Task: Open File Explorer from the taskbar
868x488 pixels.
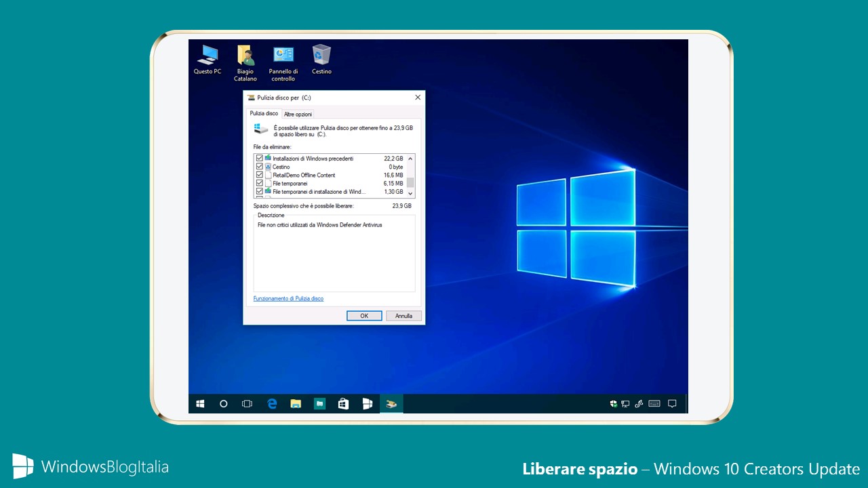Action: [x=296, y=404]
